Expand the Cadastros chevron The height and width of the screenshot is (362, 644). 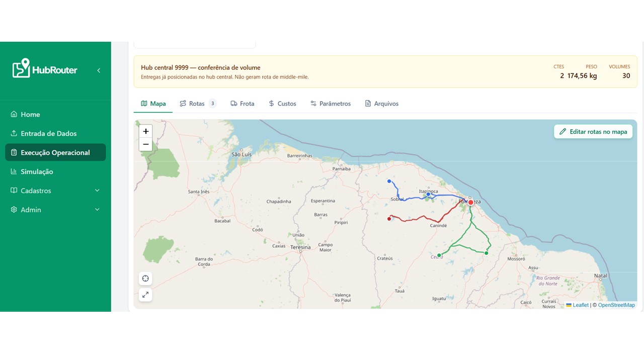97,191
